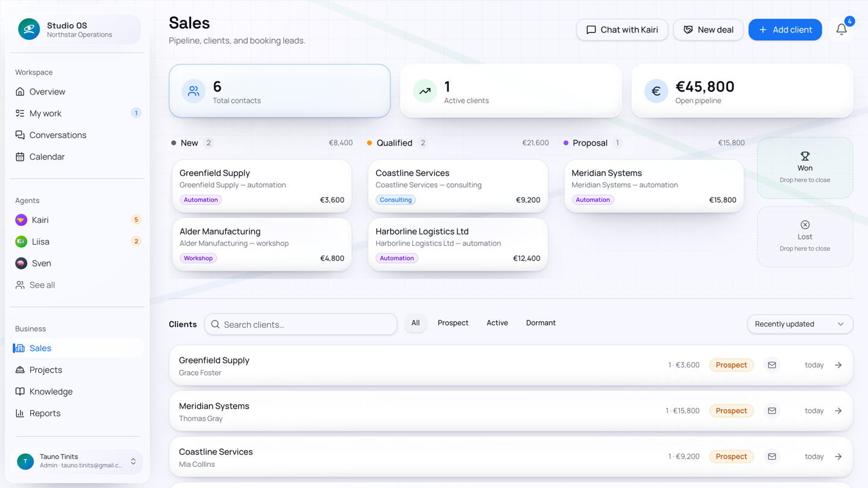Image resolution: width=868 pixels, height=488 pixels.
Task: Click the Projects hard-hat icon
Action: (20, 370)
